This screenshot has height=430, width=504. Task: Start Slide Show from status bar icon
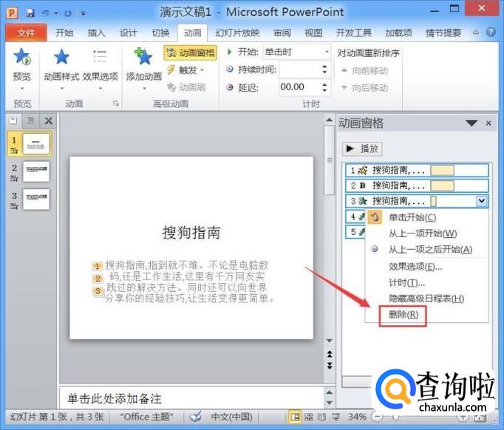tap(336, 417)
